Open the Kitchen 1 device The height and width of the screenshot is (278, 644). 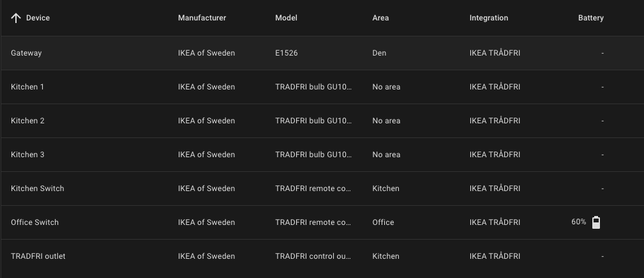(x=27, y=87)
